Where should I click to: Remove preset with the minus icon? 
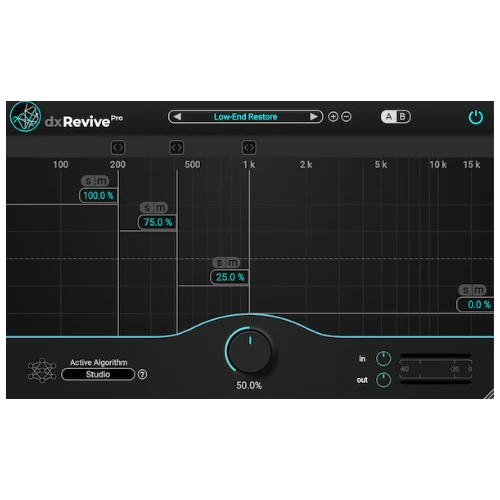pyautogui.click(x=346, y=117)
